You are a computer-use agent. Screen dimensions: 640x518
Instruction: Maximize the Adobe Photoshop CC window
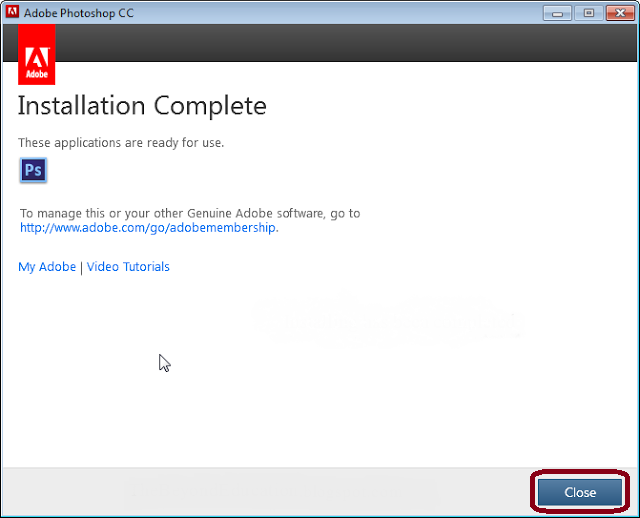coord(589,13)
